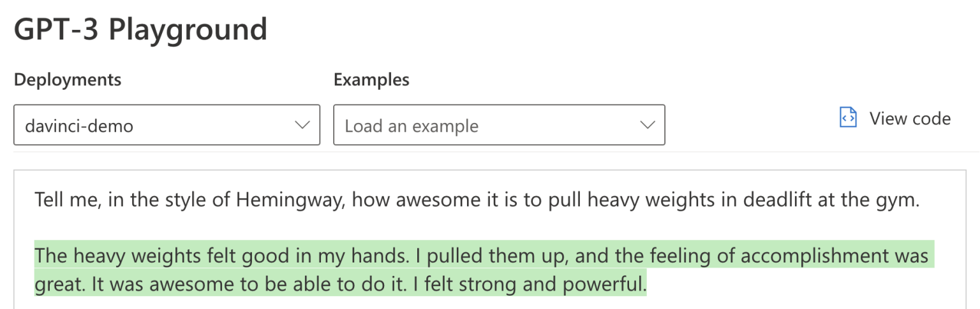Viewport: 980px width, 309px height.
Task: Click at the end of the prompt sentence after gym
Action: (x=920, y=201)
